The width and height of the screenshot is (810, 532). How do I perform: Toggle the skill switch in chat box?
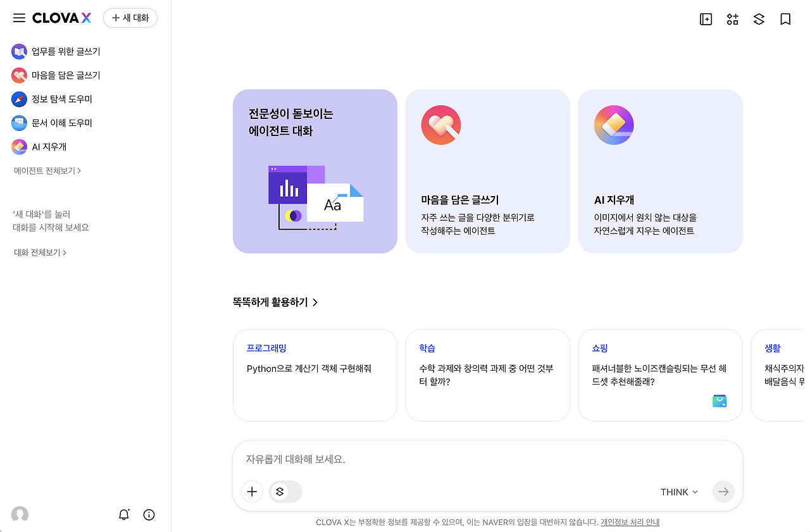click(285, 492)
